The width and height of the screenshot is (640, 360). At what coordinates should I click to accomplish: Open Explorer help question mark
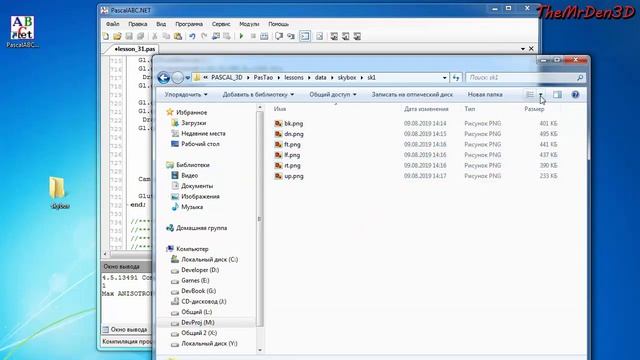[575, 95]
